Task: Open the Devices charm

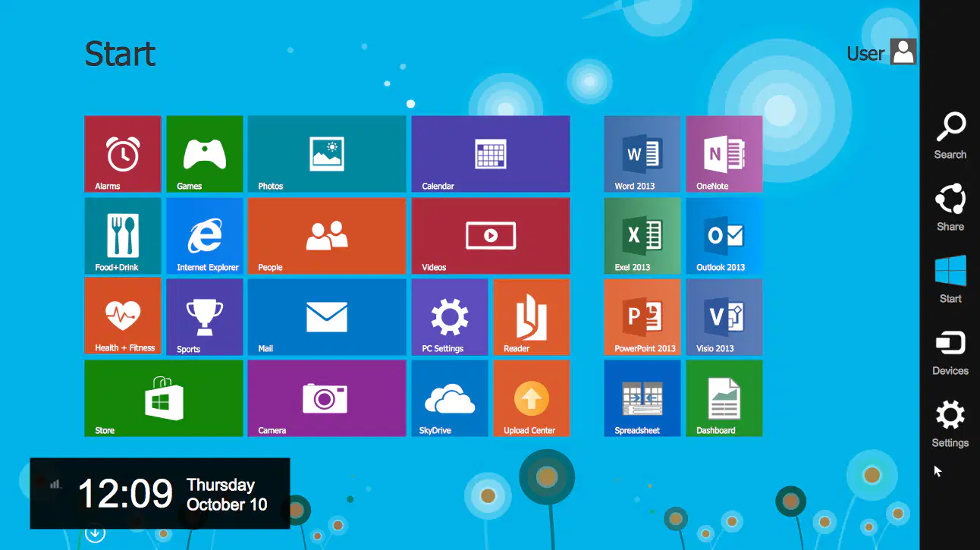Action: (x=950, y=352)
